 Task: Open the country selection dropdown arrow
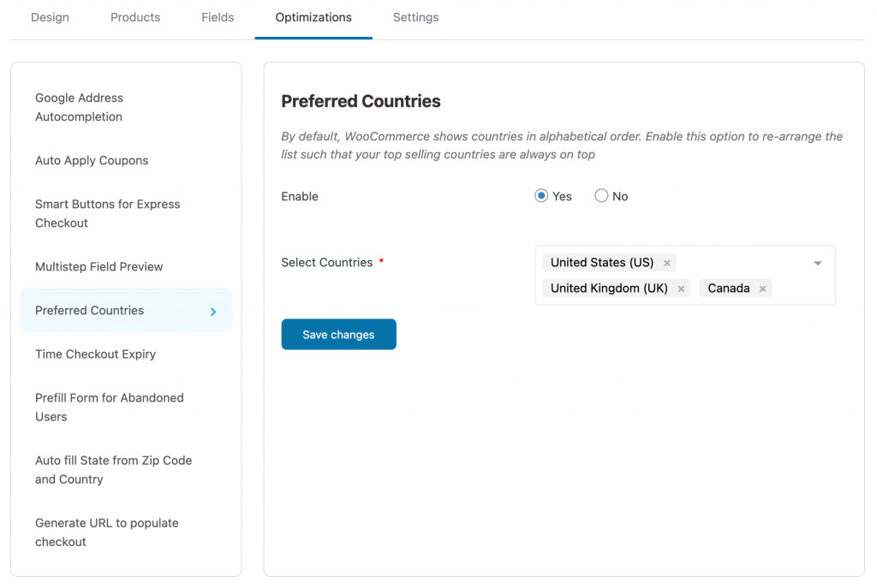tap(818, 263)
